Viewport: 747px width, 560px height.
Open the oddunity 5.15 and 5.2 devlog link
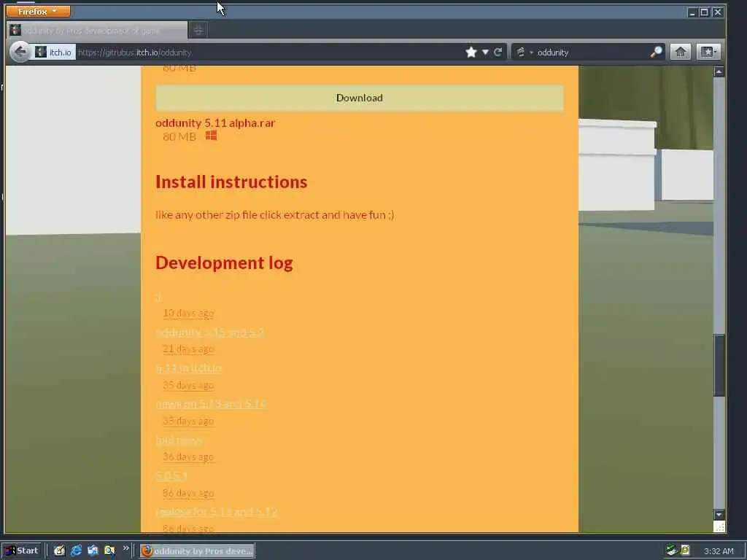coord(210,332)
